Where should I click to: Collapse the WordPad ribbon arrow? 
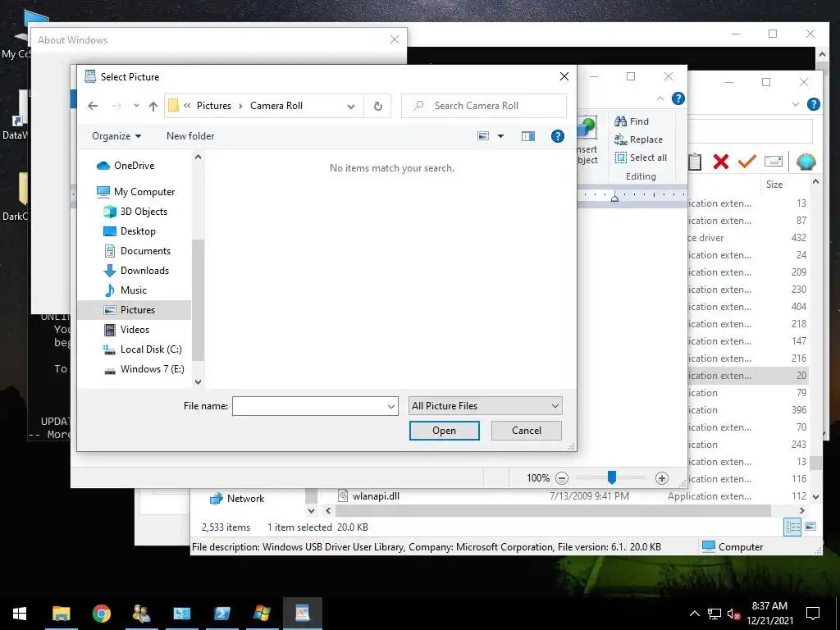pos(660,98)
